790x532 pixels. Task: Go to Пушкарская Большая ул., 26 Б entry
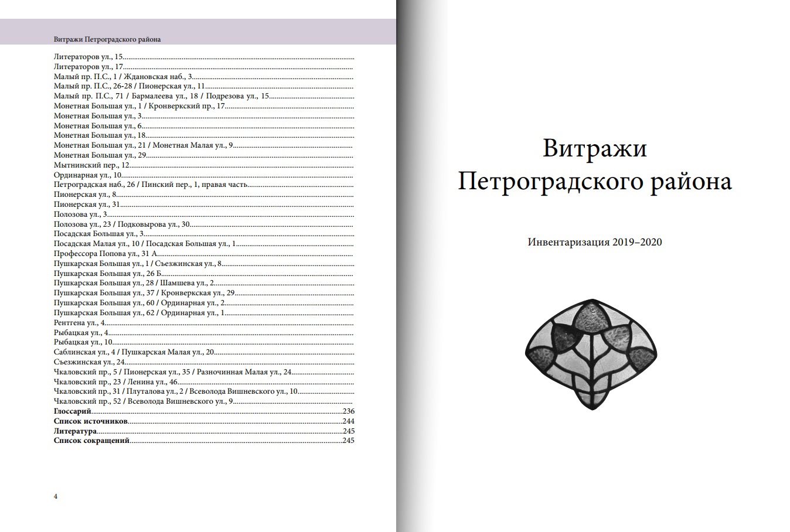(107, 274)
